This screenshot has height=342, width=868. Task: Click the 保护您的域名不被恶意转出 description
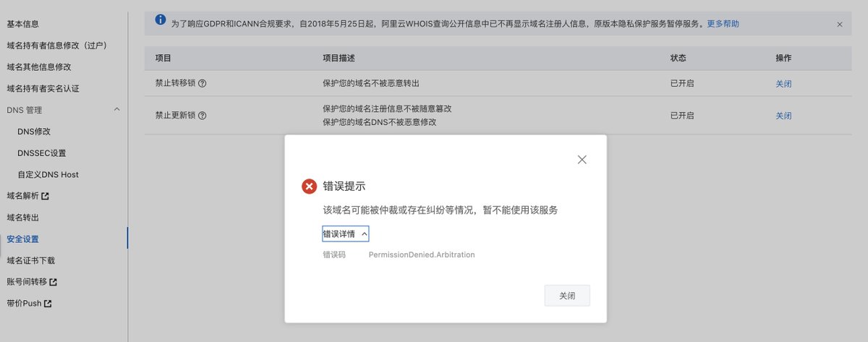point(372,84)
